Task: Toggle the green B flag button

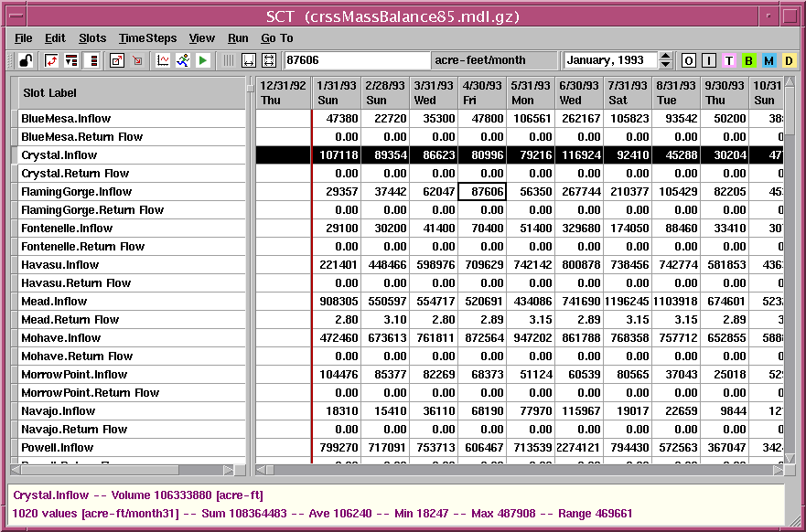Action: click(749, 60)
